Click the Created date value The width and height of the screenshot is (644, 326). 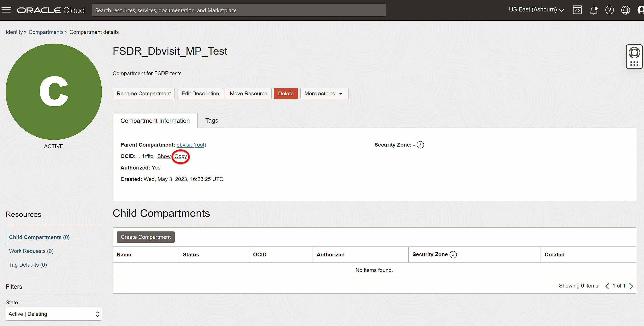pyautogui.click(x=183, y=179)
